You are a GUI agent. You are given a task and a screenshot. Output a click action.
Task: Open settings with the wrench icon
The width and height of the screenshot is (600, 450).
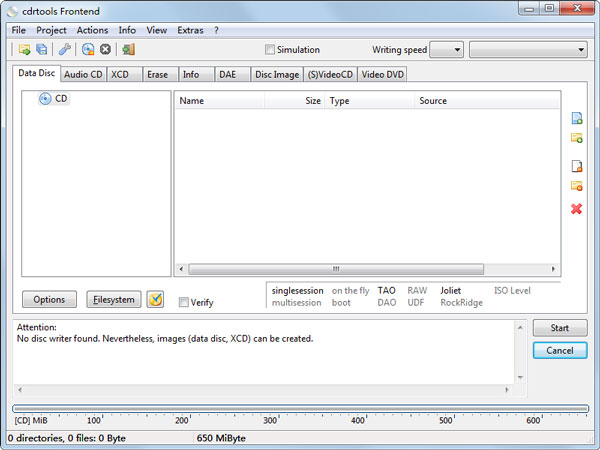click(x=64, y=49)
